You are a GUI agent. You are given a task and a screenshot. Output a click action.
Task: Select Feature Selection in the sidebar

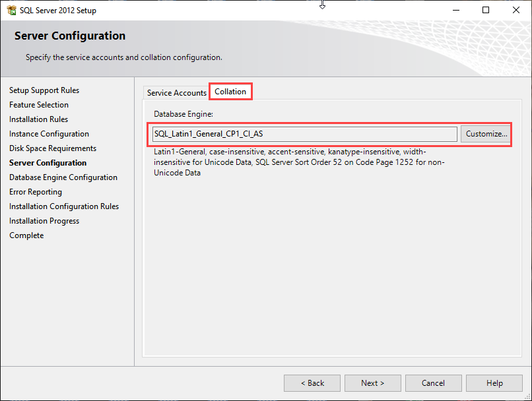click(39, 105)
